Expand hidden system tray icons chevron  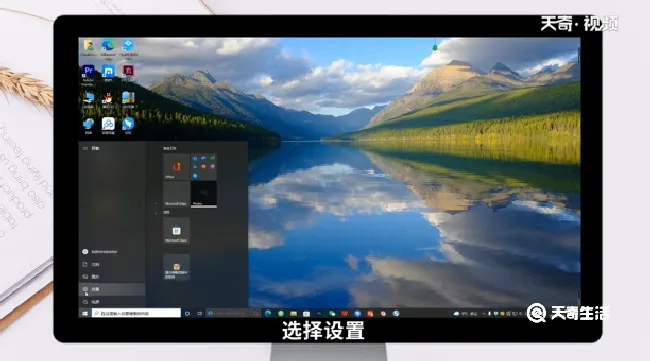[x=483, y=314]
